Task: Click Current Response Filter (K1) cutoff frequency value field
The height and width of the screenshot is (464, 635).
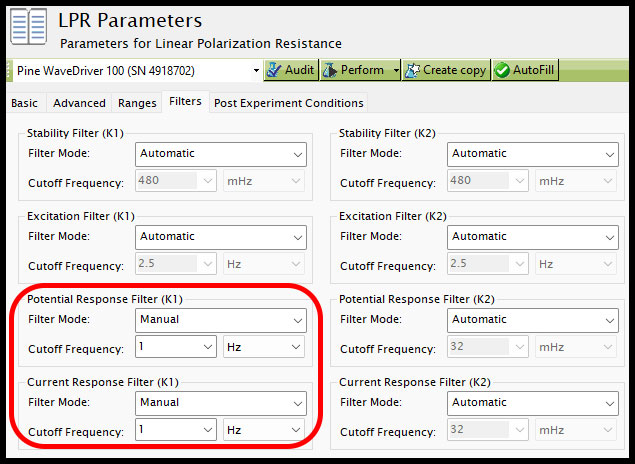Action: (176, 430)
